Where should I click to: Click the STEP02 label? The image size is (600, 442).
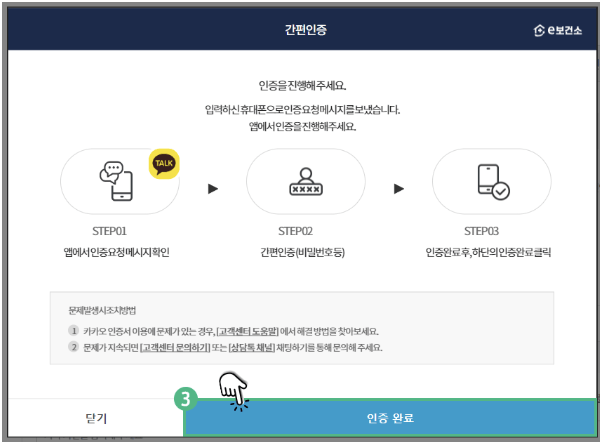click(x=295, y=231)
